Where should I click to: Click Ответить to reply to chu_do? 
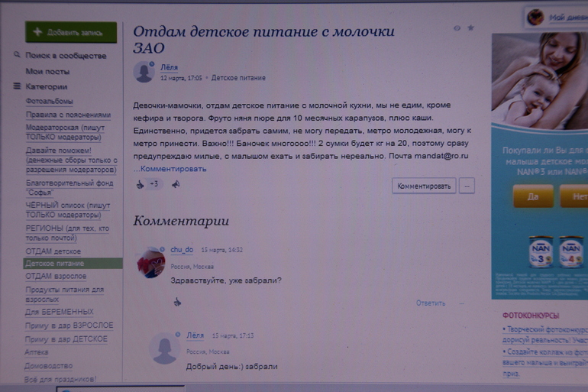[x=431, y=303]
